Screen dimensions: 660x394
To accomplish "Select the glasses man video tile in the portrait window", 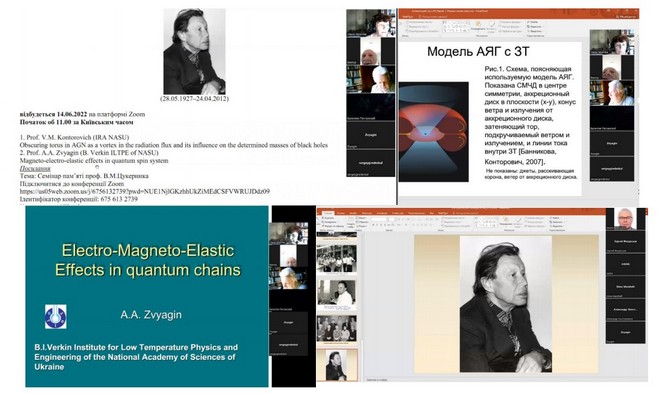I will [625, 218].
